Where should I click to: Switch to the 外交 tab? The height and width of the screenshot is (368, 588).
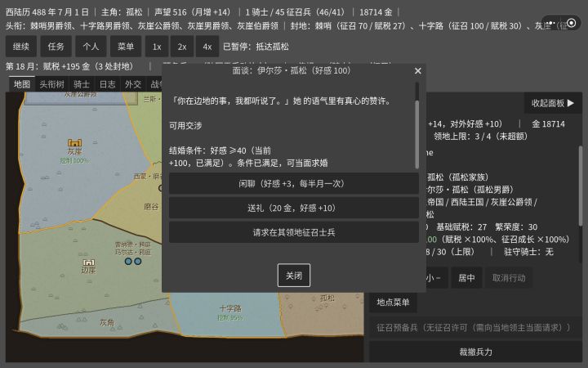point(133,84)
